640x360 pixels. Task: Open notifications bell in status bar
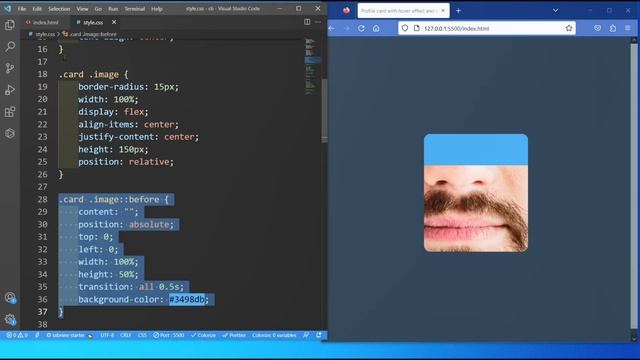click(x=319, y=335)
